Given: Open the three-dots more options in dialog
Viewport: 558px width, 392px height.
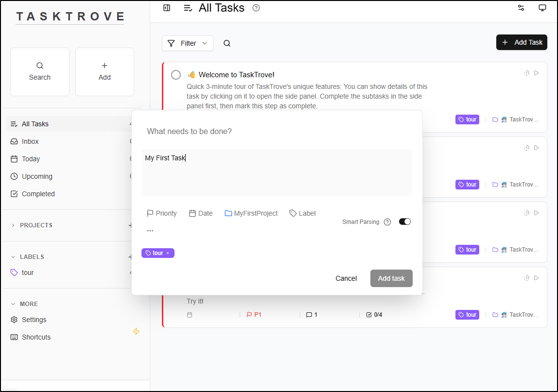Looking at the screenshot, I should pyautogui.click(x=150, y=231).
